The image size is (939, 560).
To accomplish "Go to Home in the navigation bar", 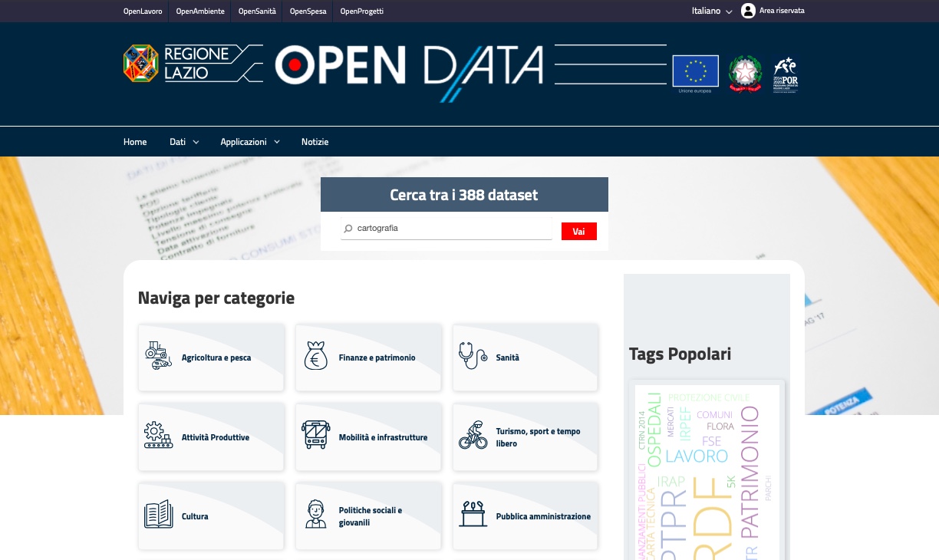I will tap(135, 142).
